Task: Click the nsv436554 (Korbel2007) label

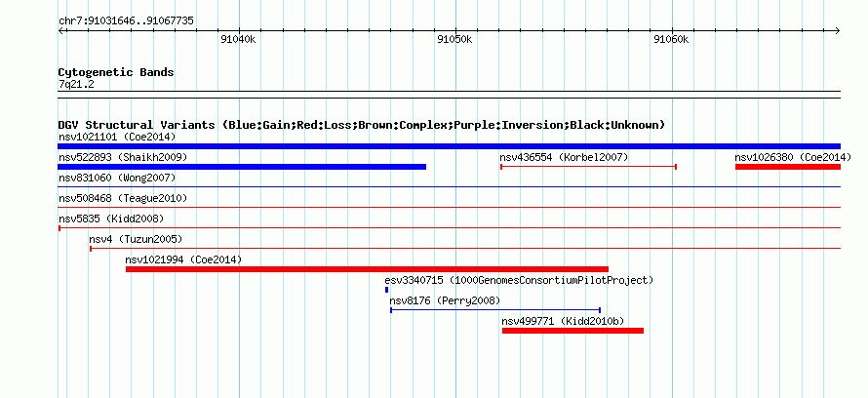Action: pyautogui.click(x=564, y=157)
